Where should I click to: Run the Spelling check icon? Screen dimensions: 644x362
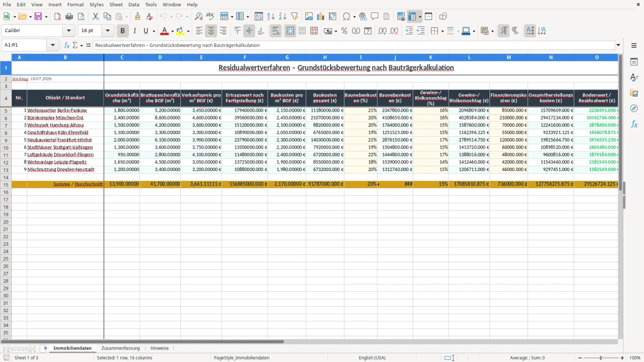(x=210, y=17)
